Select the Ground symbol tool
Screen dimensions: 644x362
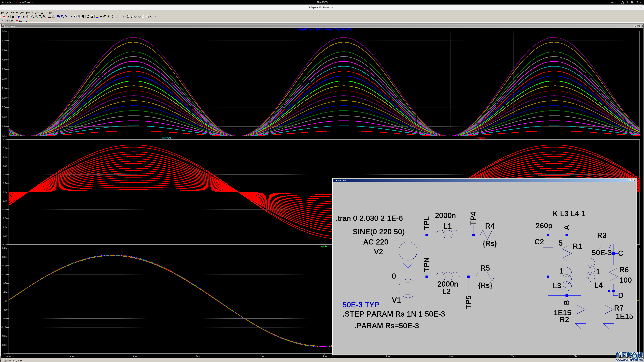click(x=101, y=16)
